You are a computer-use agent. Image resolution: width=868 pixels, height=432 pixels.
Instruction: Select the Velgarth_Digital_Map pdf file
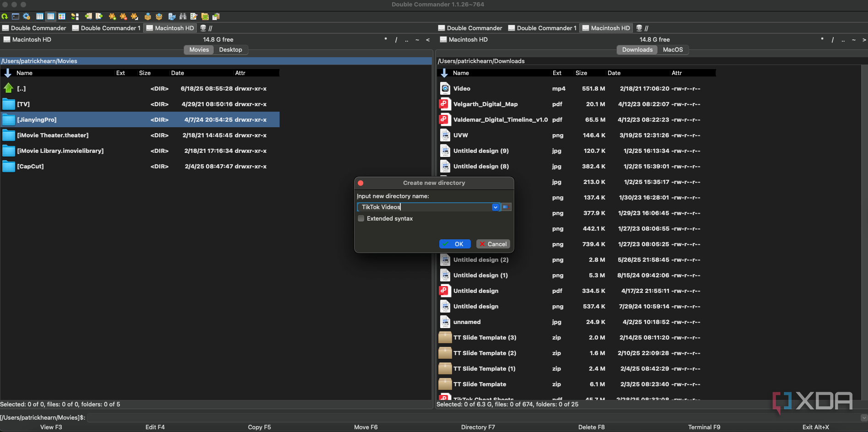pyautogui.click(x=577, y=104)
